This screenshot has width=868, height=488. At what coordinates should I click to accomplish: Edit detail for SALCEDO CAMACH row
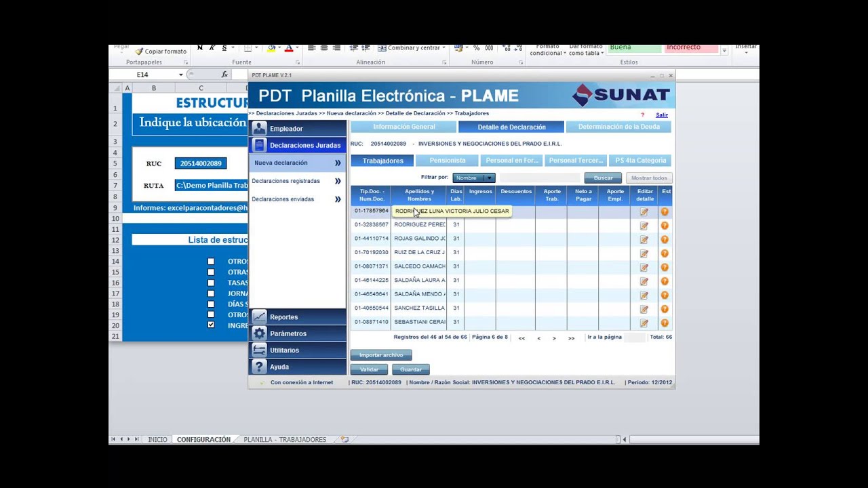click(x=644, y=268)
